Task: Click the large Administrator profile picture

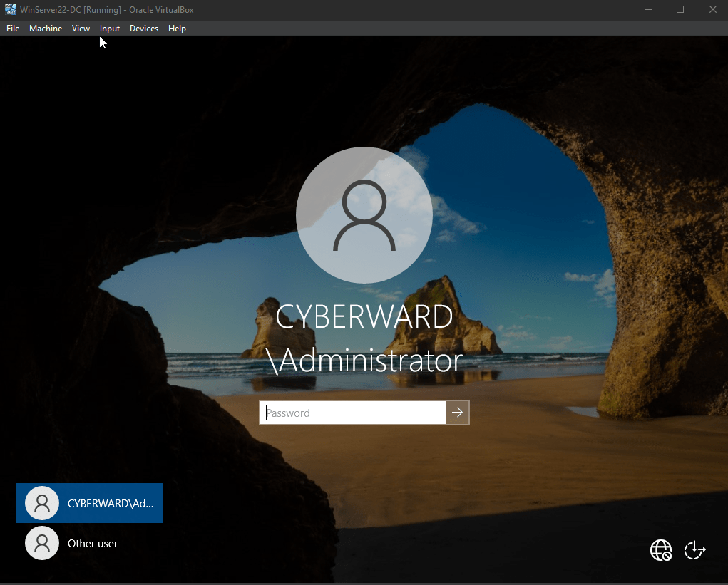Action: (x=364, y=215)
